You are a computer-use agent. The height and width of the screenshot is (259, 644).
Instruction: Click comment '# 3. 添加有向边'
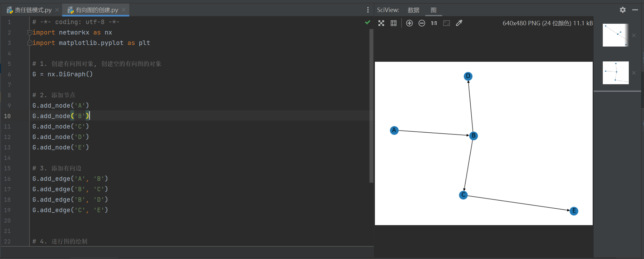[57, 168]
